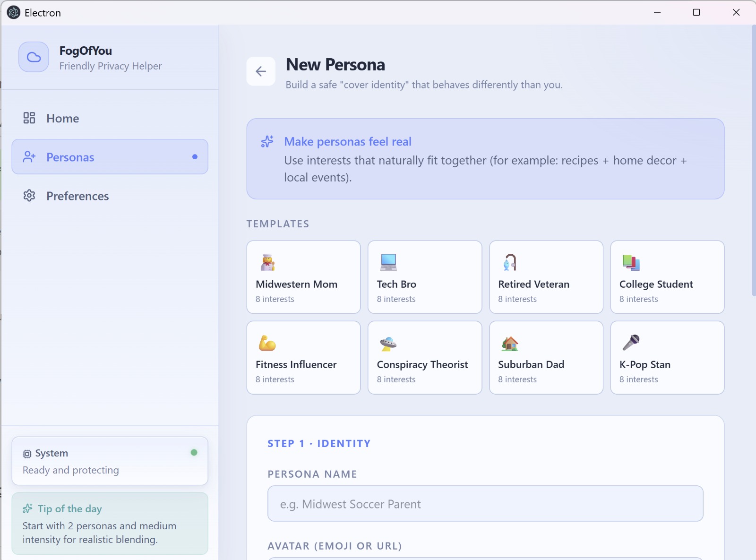Focus the Persona Name input field
The width and height of the screenshot is (756, 560).
pos(485,504)
